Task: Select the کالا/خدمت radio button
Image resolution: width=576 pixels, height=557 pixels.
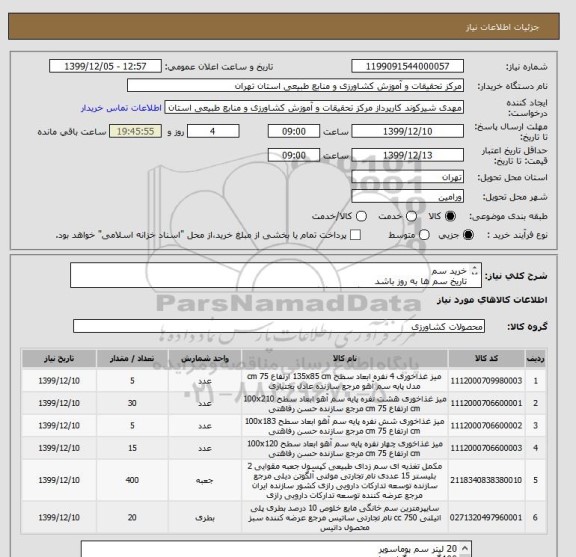Action: pyautogui.click(x=361, y=216)
